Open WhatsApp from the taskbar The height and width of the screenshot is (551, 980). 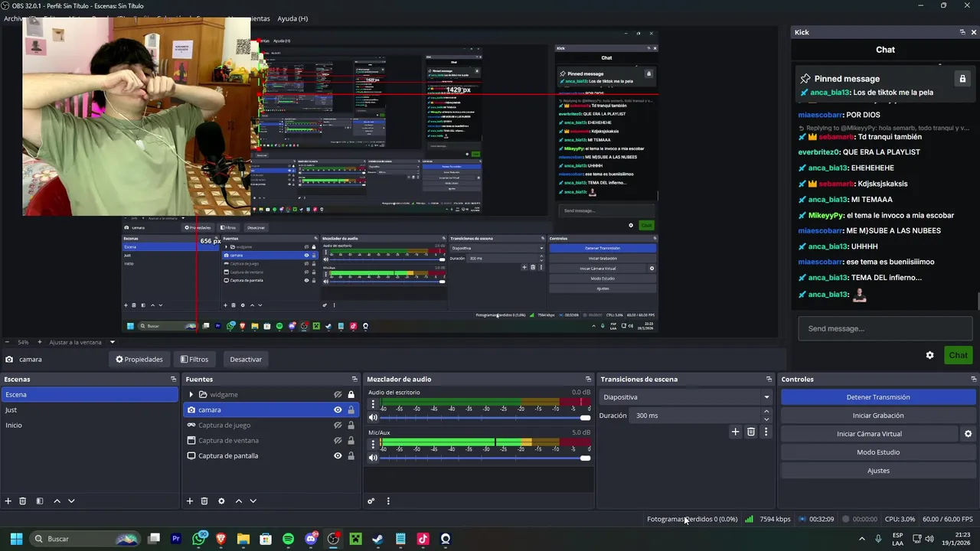tap(200, 539)
